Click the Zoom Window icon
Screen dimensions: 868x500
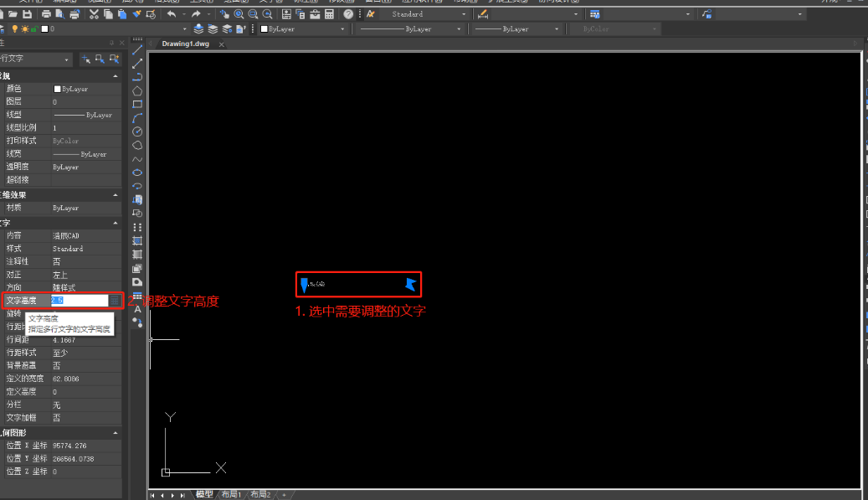point(253,14)
